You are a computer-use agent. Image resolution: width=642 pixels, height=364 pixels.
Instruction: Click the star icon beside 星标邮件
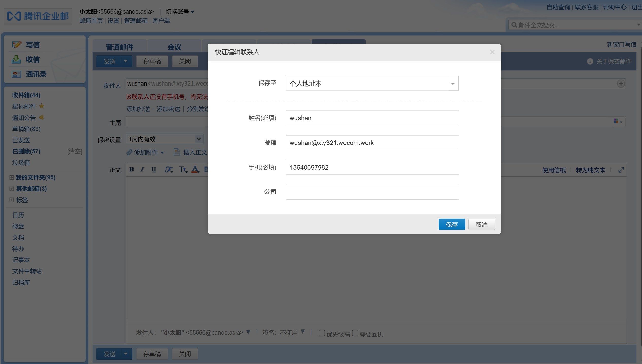[42, 106]
